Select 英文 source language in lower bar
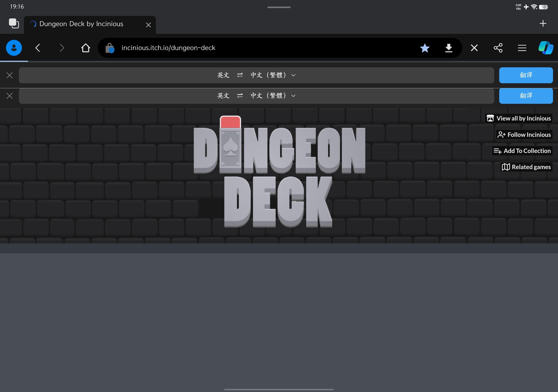Viewport: 558px width, 392px height. coord(223,96)
